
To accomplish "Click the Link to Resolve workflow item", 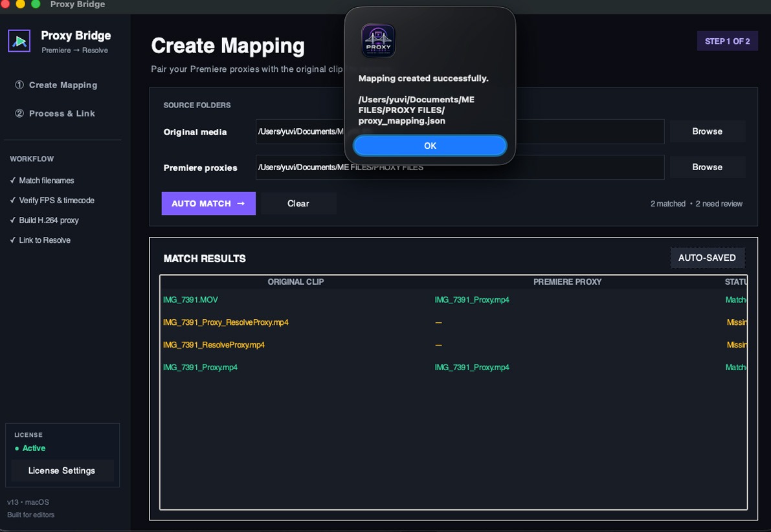I will 40,240.
